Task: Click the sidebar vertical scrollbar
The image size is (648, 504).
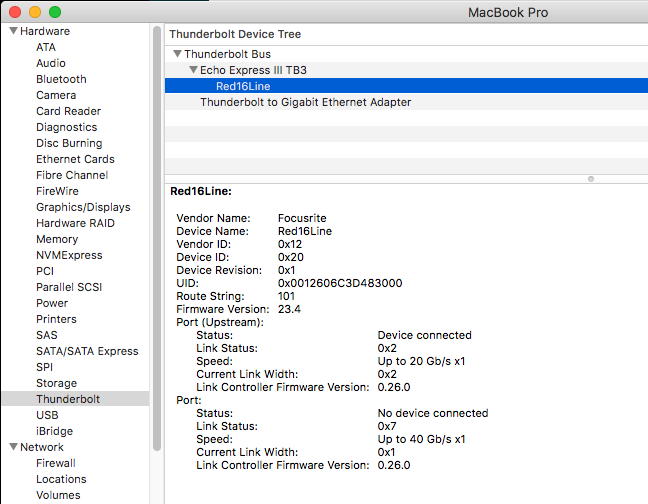Action: [156, 240]
